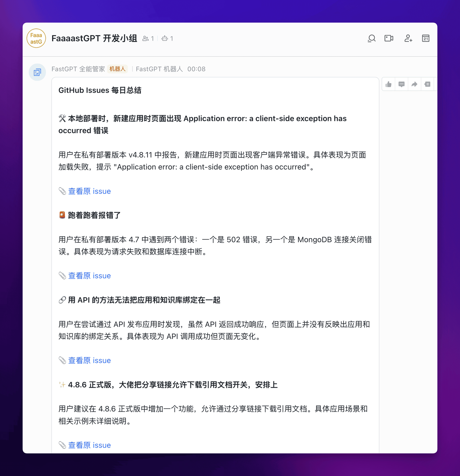Open issue link for Application error report
Viewport: 460px width, 476px height.
click(89, 191)
